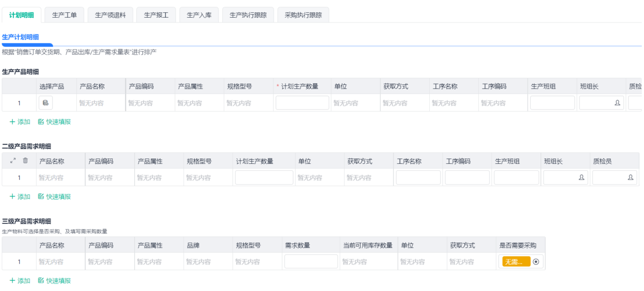Focus 计划生产数量 input in 生产产品明细 row

[x=302, y=103]
